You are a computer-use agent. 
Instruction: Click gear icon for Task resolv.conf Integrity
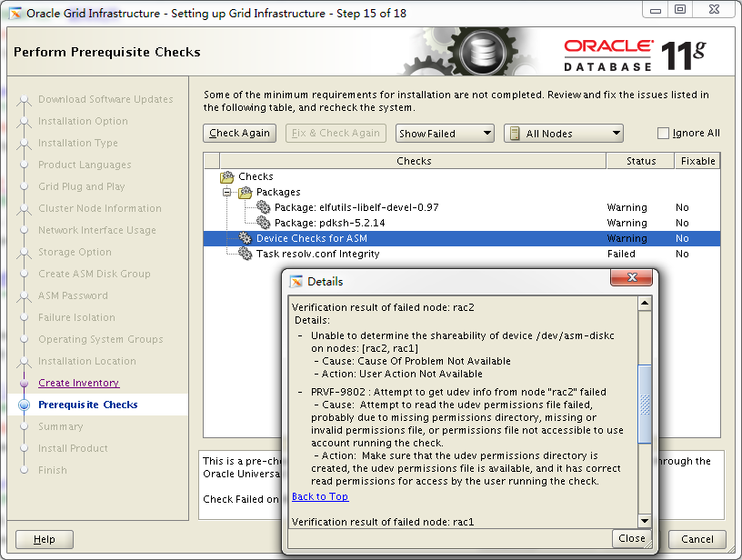click(x=246, y=254)
